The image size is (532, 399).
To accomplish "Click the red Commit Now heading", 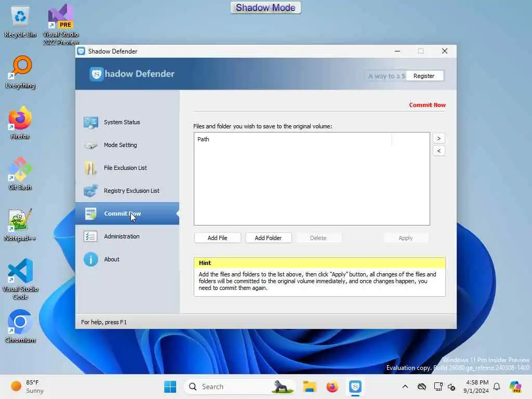I will 427,105.
